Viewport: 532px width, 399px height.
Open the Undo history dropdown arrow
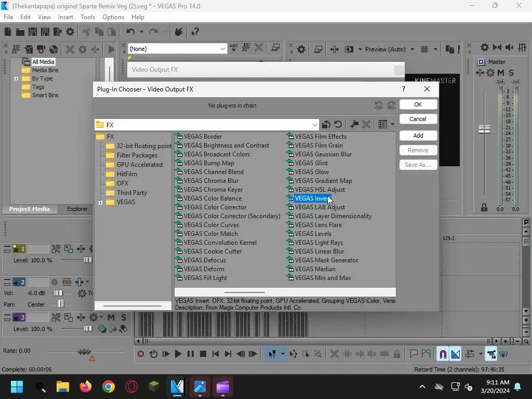pyautogui.click(x=141, y=32)
